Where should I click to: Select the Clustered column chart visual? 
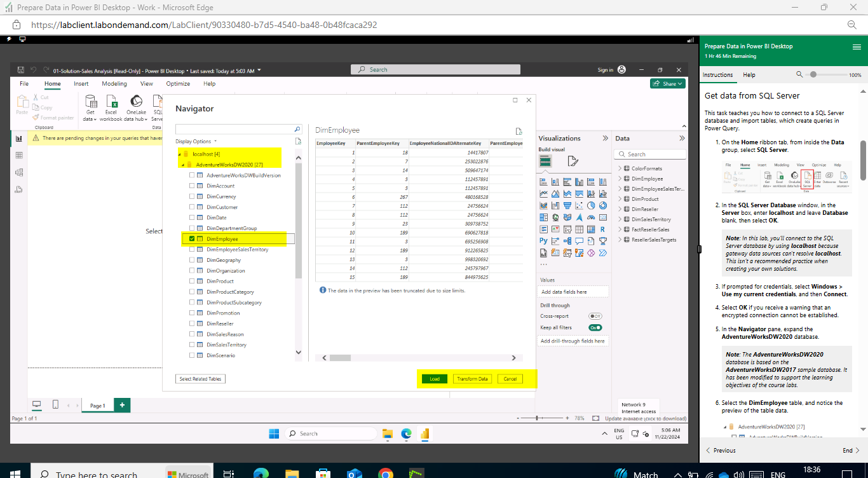579,182
